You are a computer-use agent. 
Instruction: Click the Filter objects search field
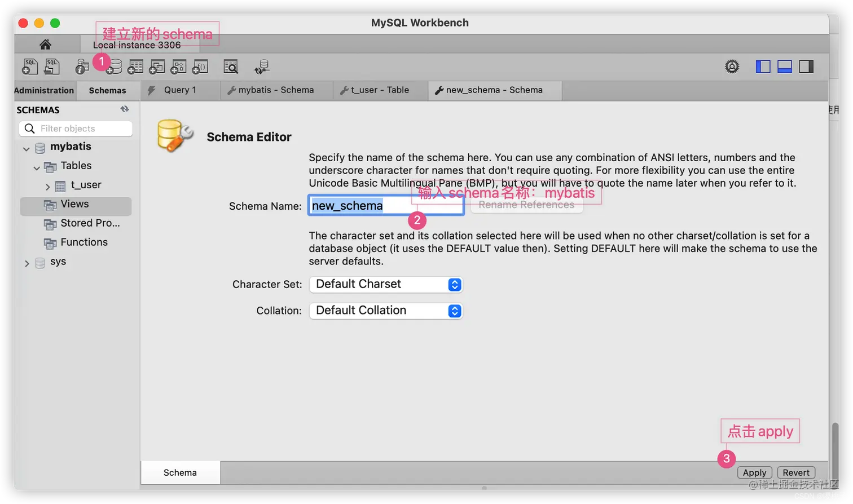pos(76,129)
